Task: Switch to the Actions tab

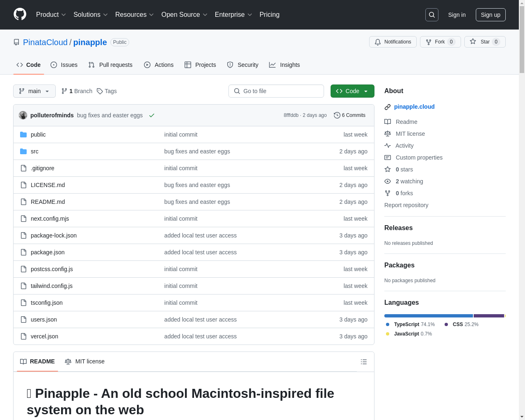Action: click(x=159, y=65)
